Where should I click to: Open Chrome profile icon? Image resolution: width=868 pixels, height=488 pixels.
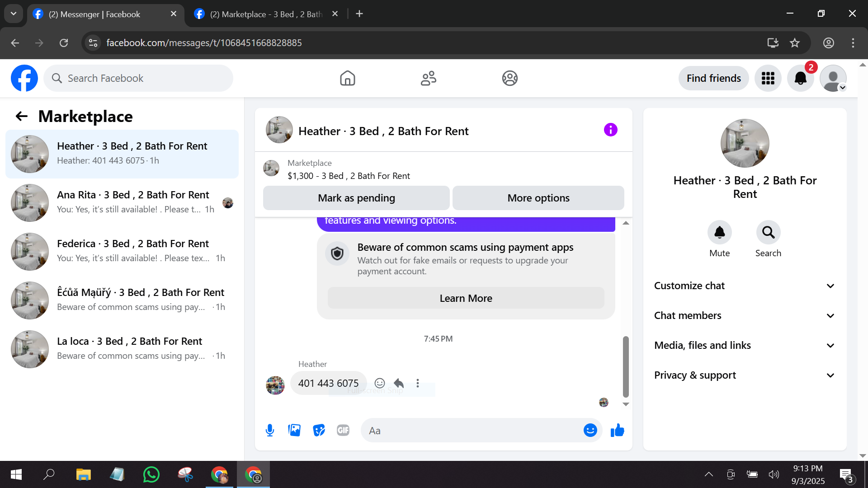(x=828, y=43)
